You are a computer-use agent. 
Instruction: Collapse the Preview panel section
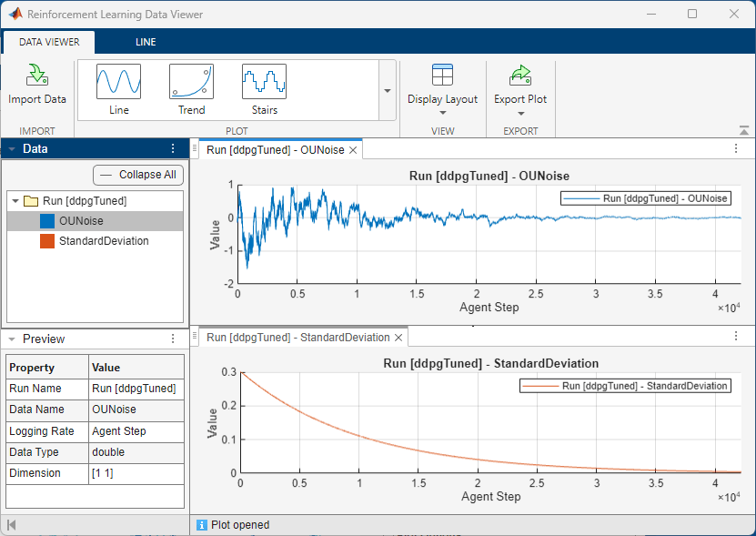pos(12,339)
